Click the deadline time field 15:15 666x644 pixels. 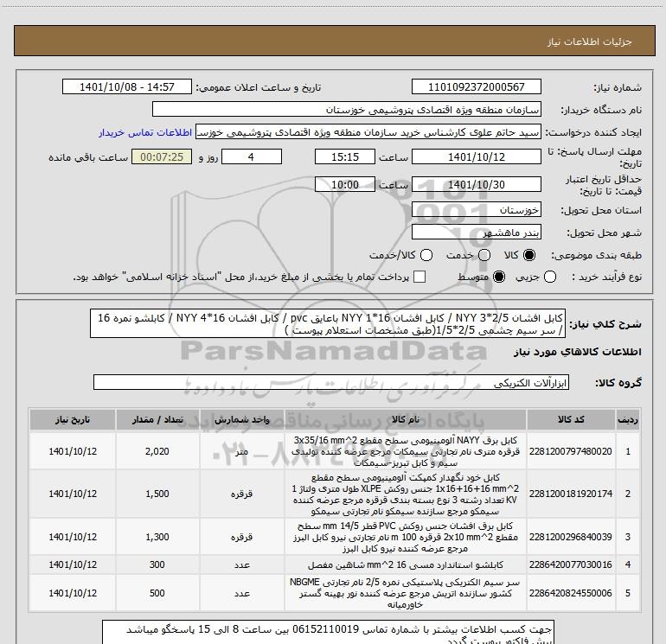(345, 157)
